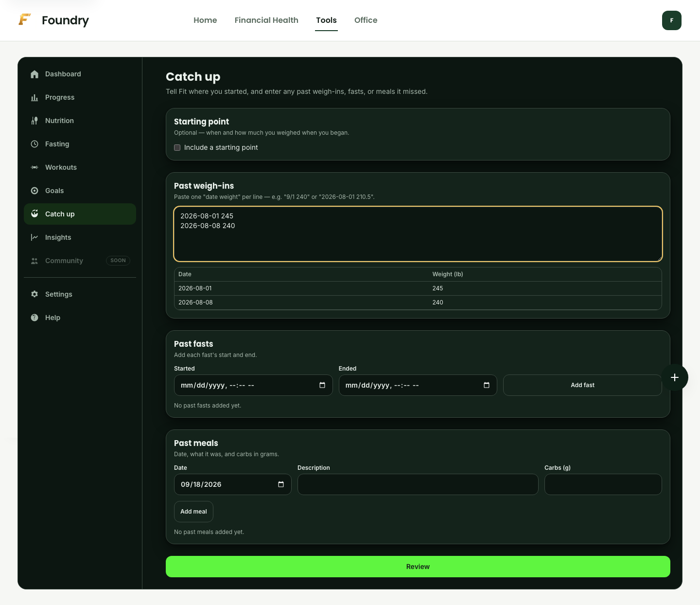
Task: Open the Home nav tab
Action: [205, 20]
